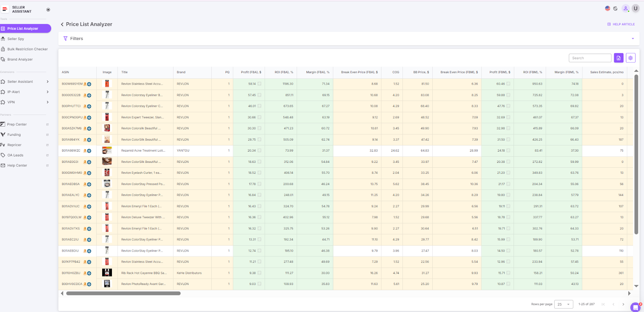The width and height of the screenshot is (644, 312).
Task: Expand the Seller Assistant extension submenu
Action: coord(47,82)
